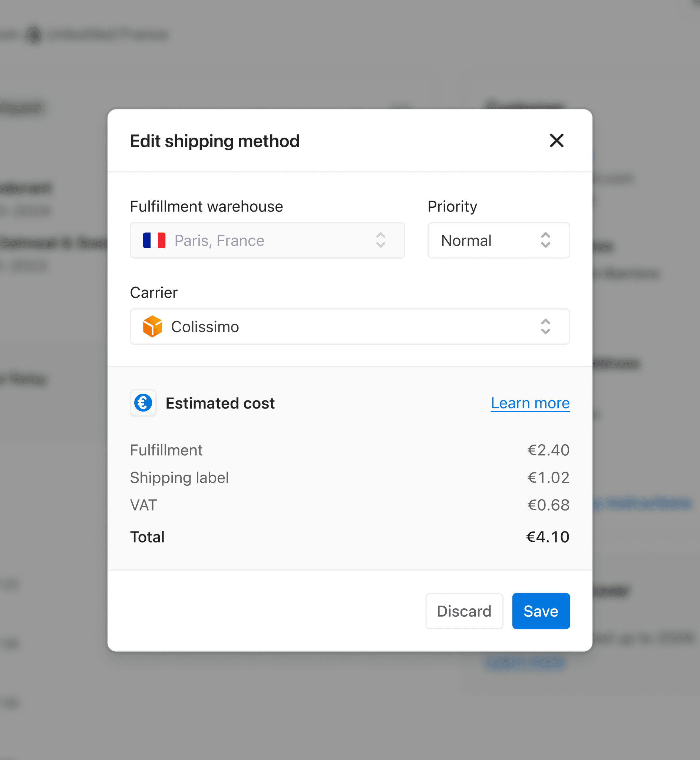Open the Priority dropdown showing Normal

pyautogui.click(x=498, y=240)
